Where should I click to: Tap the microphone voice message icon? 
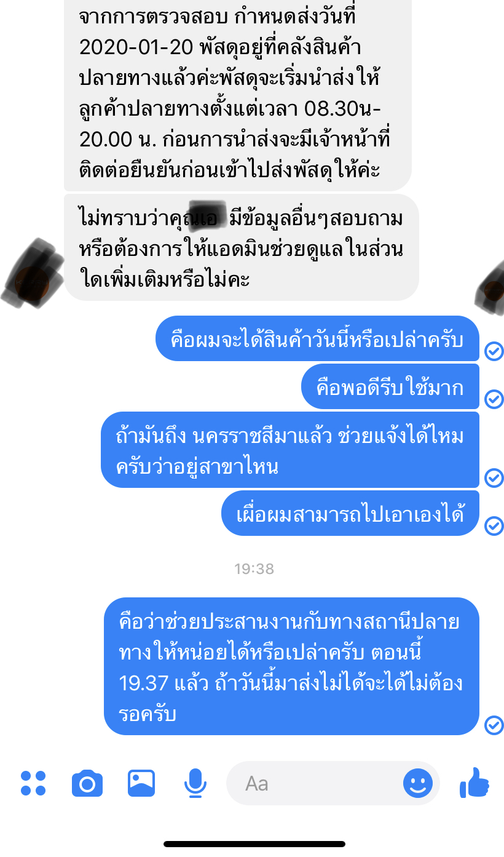[195, 783]
